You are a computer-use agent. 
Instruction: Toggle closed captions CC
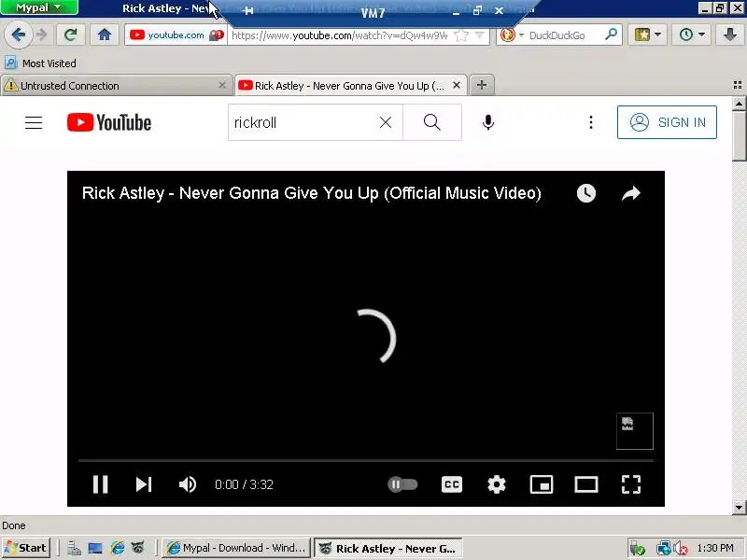[452, 484]
